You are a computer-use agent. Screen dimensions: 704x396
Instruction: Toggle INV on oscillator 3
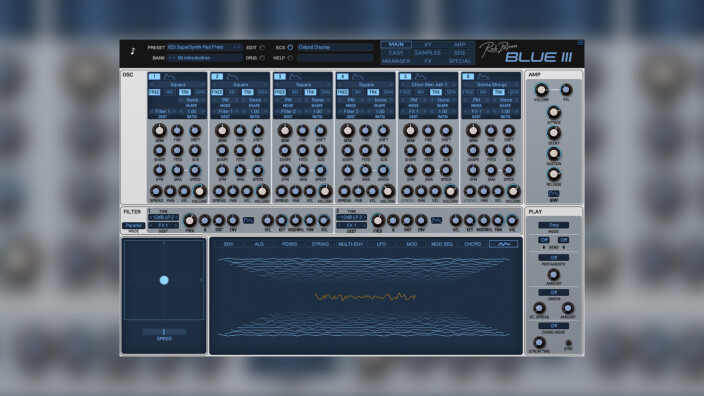[x=295, y=92]
